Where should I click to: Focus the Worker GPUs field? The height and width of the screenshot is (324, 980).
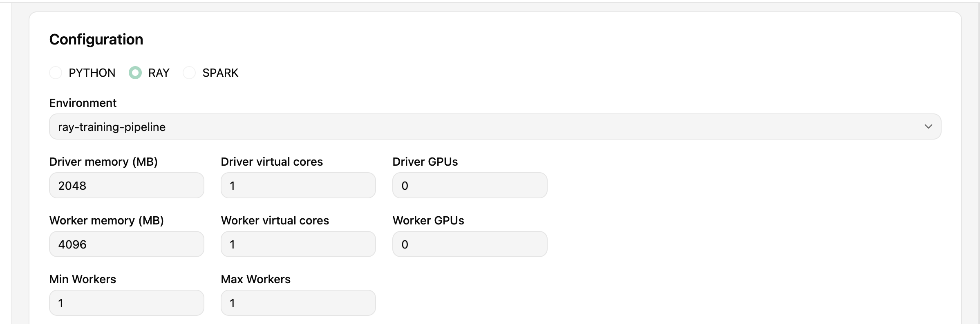(x=470, y=244)
